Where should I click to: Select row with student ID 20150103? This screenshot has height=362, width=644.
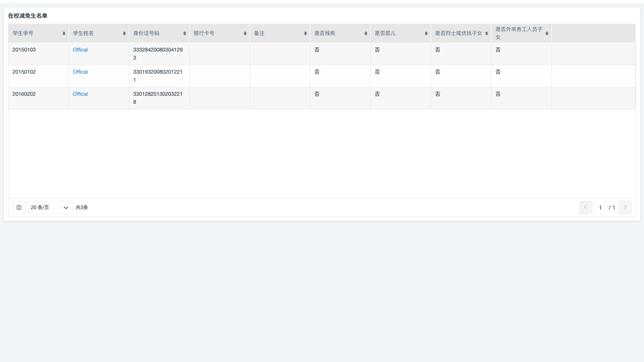tap(24, 50)
